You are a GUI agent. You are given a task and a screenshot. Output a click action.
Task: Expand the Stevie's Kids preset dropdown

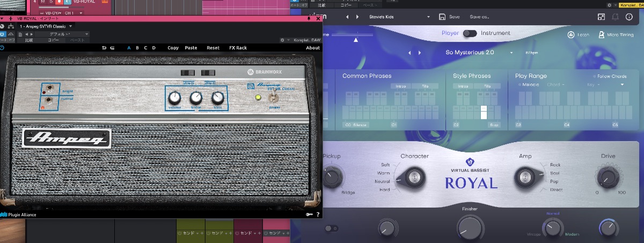428,17
